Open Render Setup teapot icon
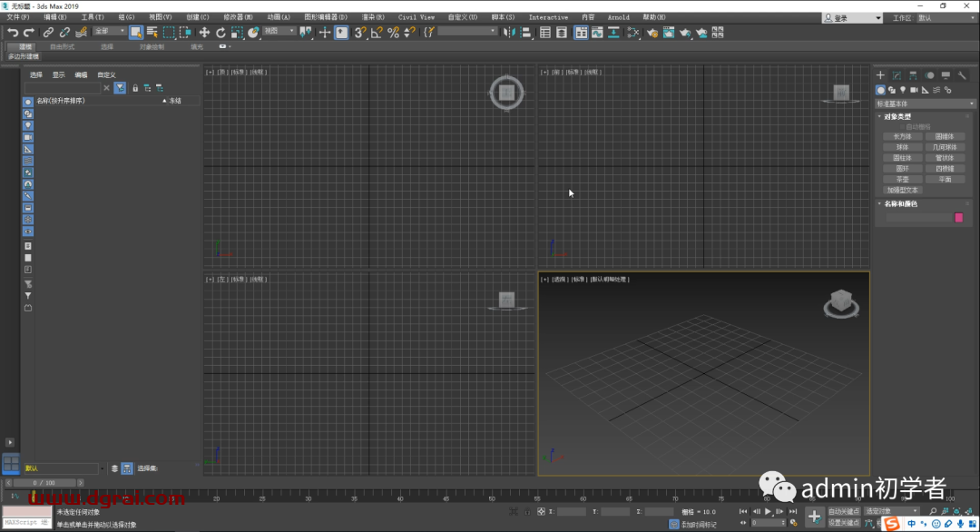This screenshot has width=980, height=532. (x=652, y=33)
